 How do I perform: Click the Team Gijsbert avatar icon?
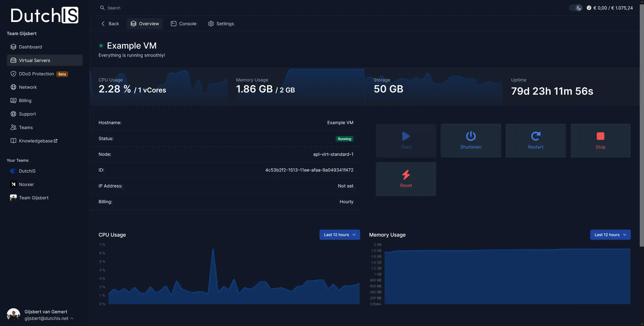pyautogui.click(x=13, y=198)
